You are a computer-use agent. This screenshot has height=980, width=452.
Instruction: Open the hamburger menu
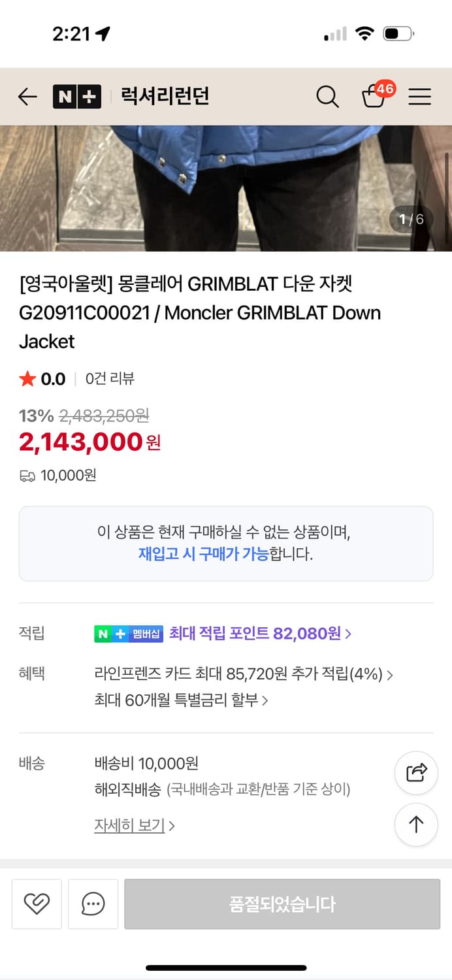tap(420, 96)
